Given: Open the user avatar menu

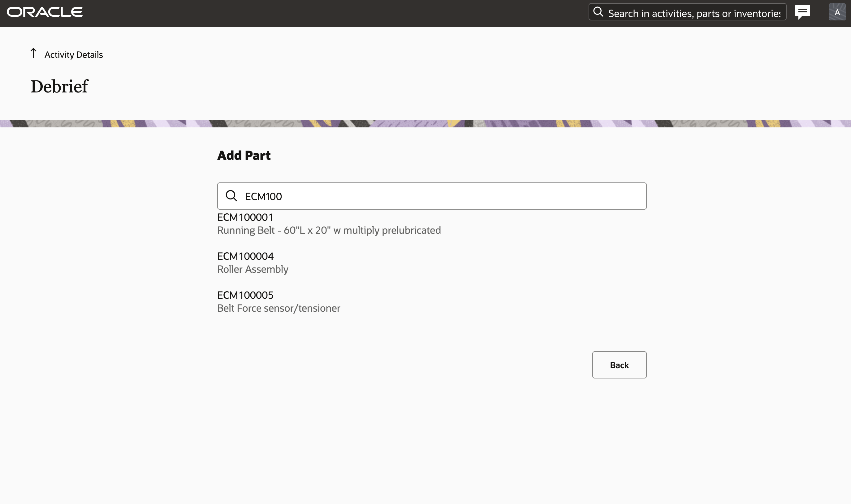Looking at the screenshot, I should (x=837, y=12).
